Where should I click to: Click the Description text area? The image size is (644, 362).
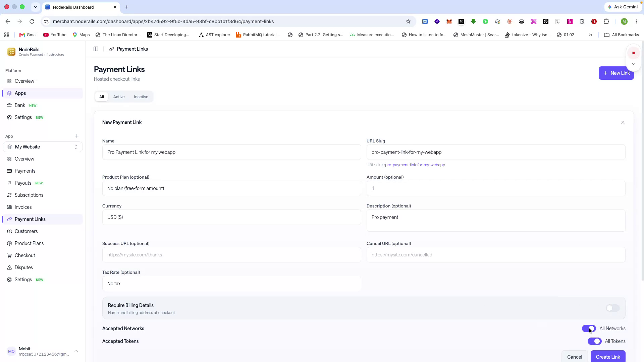(496, 221)
